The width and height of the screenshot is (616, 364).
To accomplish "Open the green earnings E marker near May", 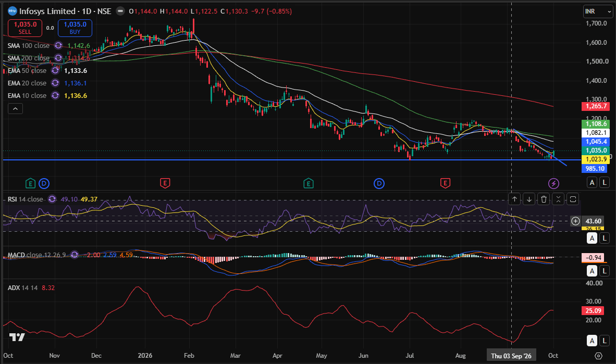I will click(x=309, y=183).
